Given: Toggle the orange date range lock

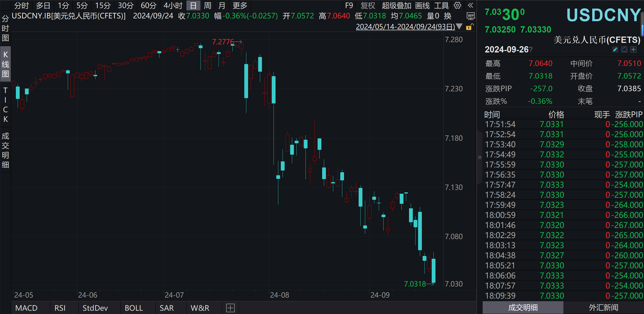Looking at the screenshot, I should (469, 27).
